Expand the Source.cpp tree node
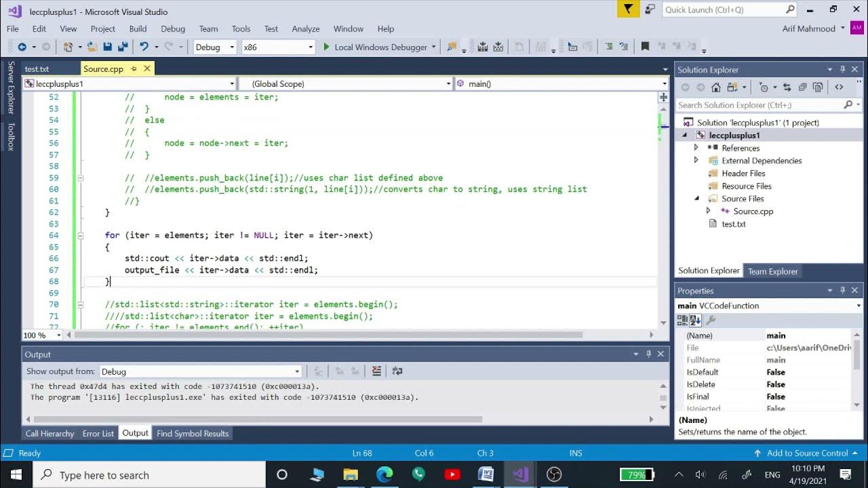868x488 pixels. tap(709, 211)
